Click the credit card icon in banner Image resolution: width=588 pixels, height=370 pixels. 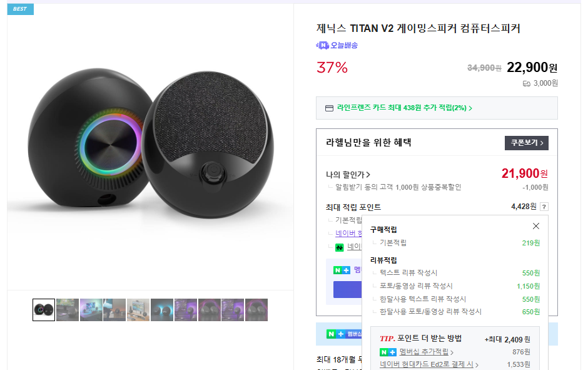[x=329, y=108]
